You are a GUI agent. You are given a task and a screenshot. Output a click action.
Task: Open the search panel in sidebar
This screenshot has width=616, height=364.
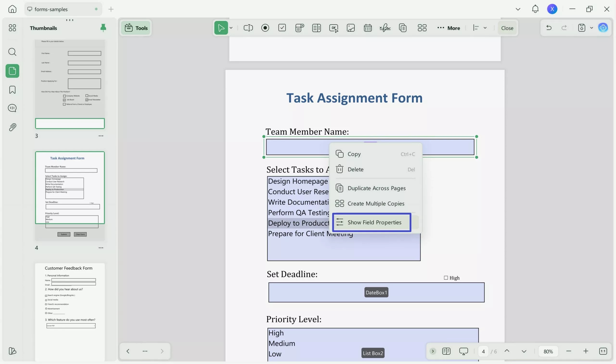(12, 52)
